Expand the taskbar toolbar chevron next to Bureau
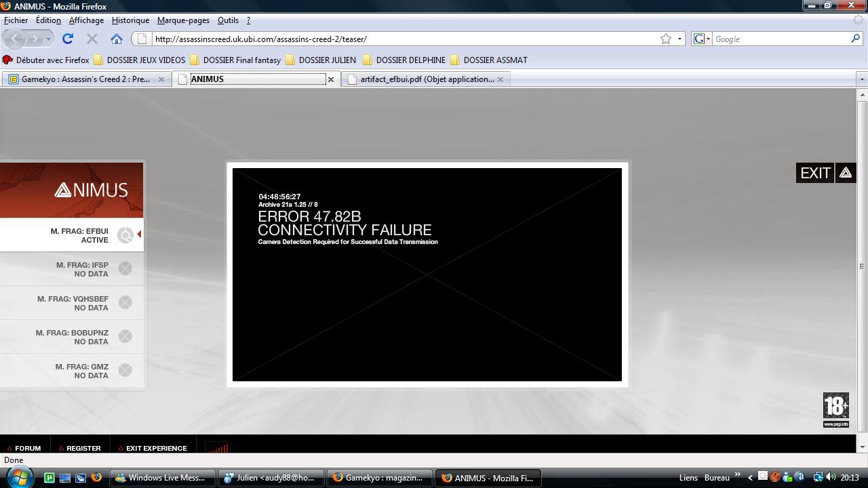The width and height of the screenshot is (868, 488). click(x=737, y=476)
